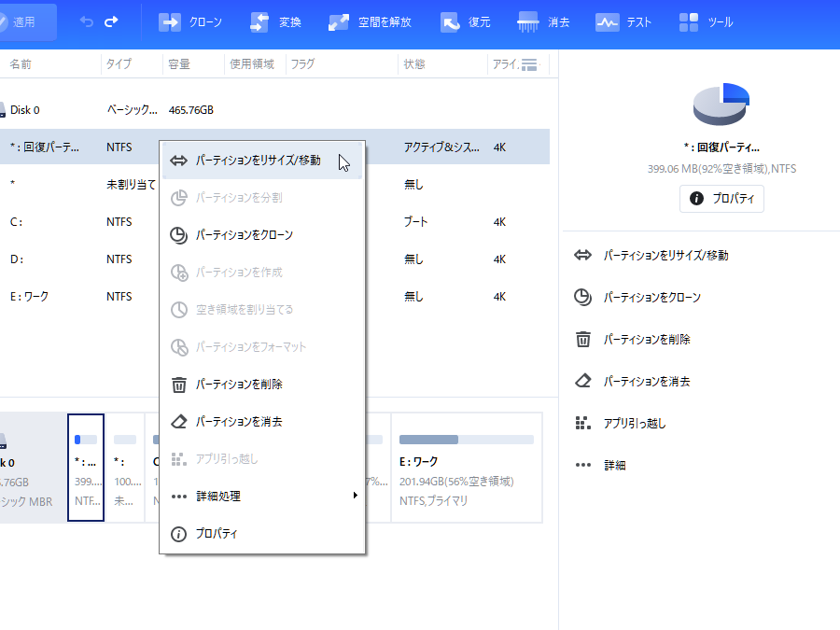
Task: Expand 詳細 in the right side panel
Action: tap(613, 465)
